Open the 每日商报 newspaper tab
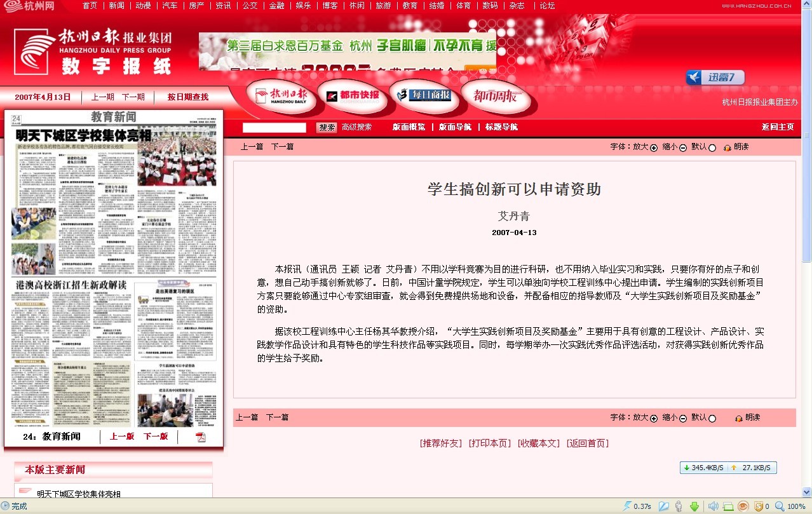 coord(424,95)
